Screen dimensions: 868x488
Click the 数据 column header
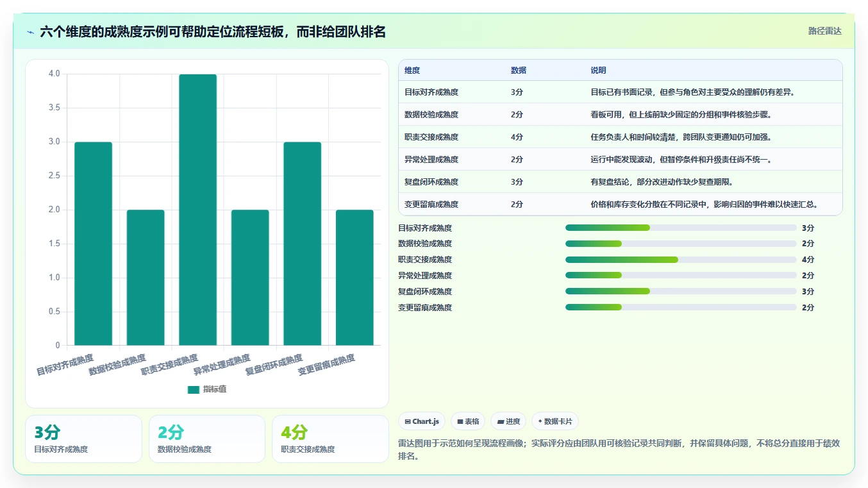[519, 71]
